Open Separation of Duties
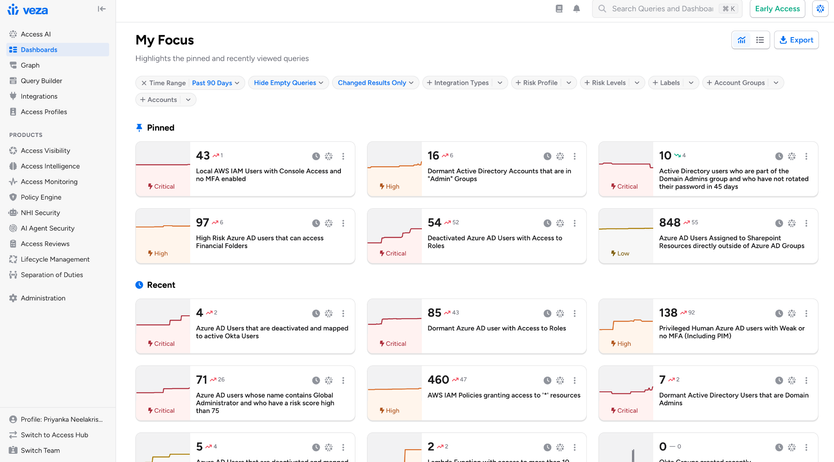This screenshot has width=834, height=462. click(x=57, y=275)
